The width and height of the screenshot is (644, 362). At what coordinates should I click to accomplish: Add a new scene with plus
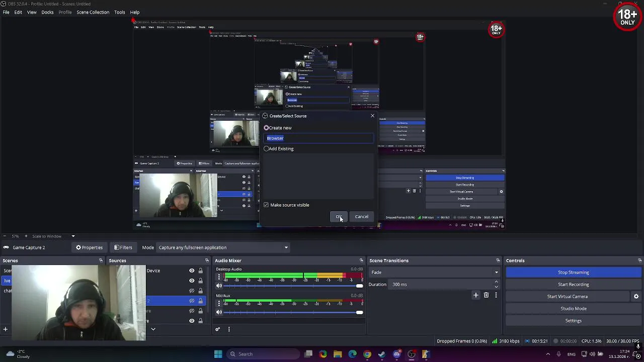[x=5, y=329]
